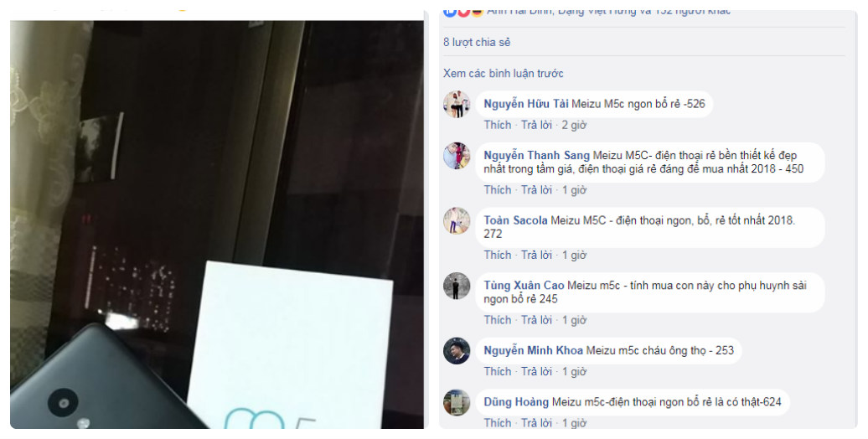Viewport: 868px width, 439px height.
Task: Open Nguyễn Thanh Sang's profile avatar
Action: [457, 156]
